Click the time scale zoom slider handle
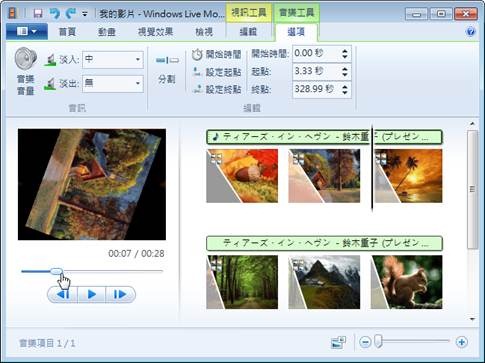Viewport: 485px width, 363px height. [x=378, y=341]
